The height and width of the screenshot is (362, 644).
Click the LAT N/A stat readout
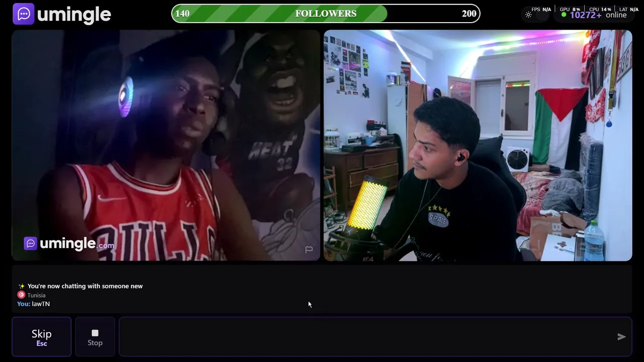pos(629,9)
